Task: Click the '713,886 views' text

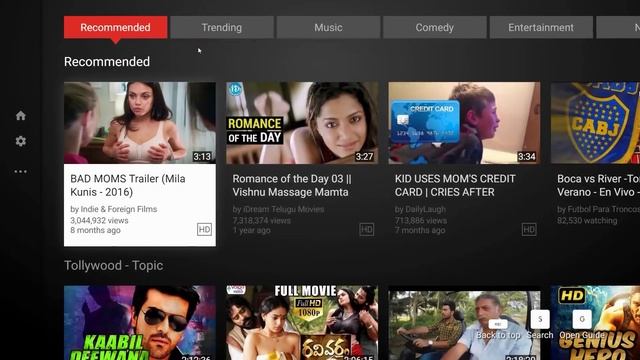Action: point(421,220)
